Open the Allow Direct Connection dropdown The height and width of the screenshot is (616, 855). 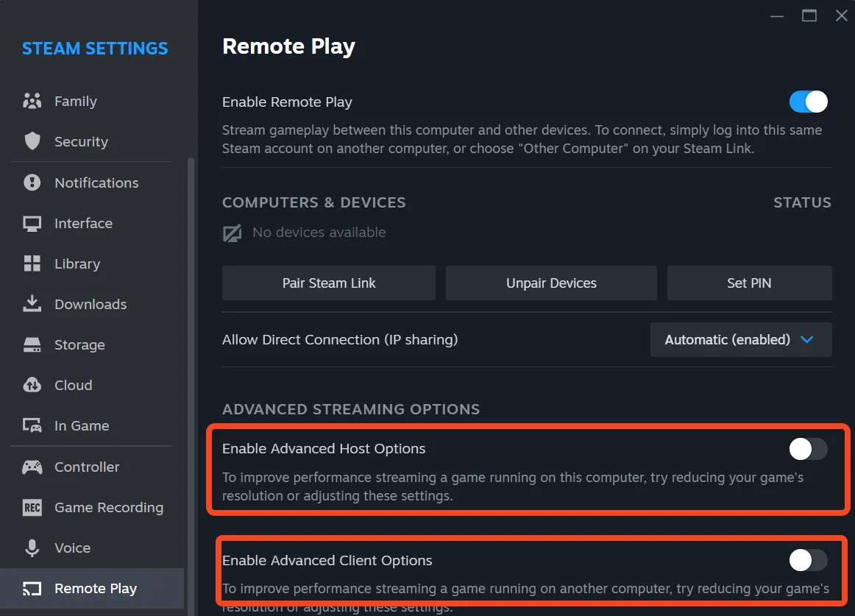(x=740, y=339)
